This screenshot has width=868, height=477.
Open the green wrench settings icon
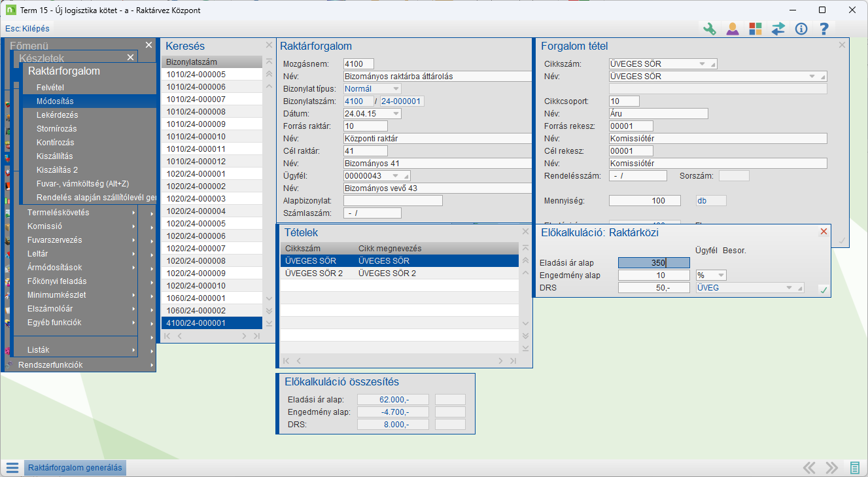(x=710, y=29)
